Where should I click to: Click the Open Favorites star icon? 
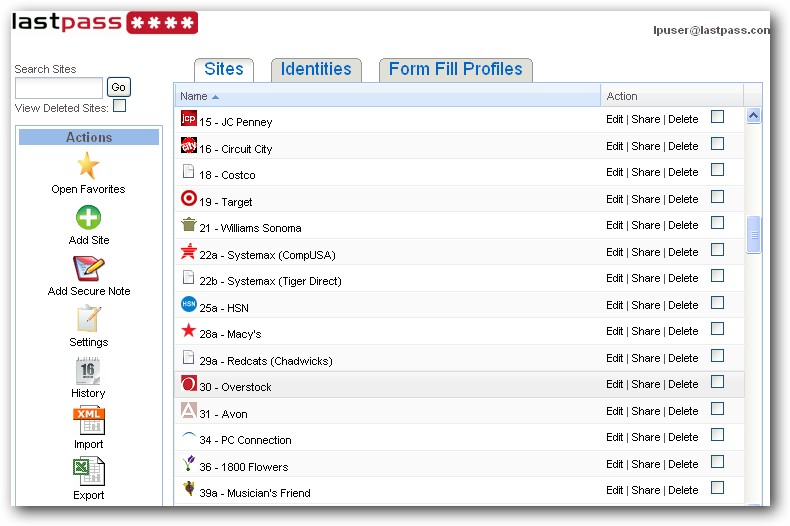click(88, 166)
